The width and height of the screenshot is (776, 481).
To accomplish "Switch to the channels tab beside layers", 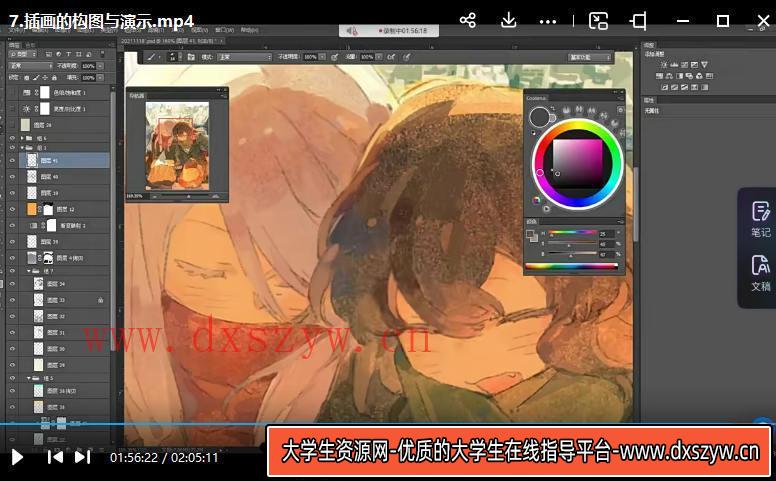I will 30,45.
